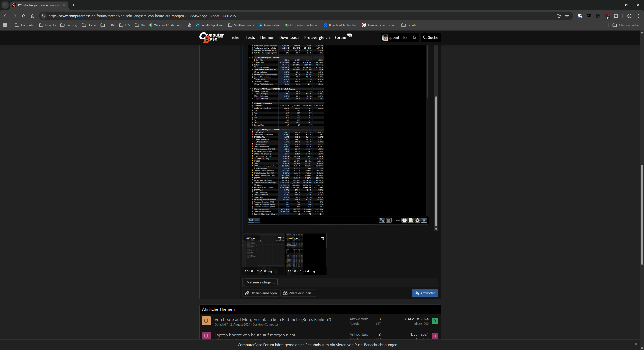
Task: Open the tab search dropdown arrow
Action: pos(5,5)
